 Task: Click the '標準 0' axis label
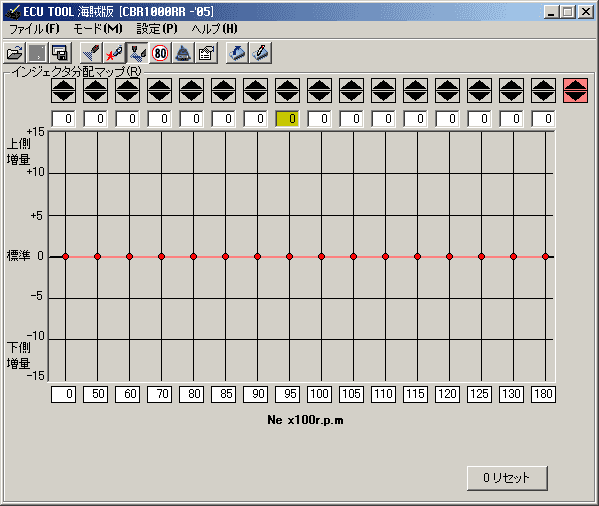[x=25, y=256]
